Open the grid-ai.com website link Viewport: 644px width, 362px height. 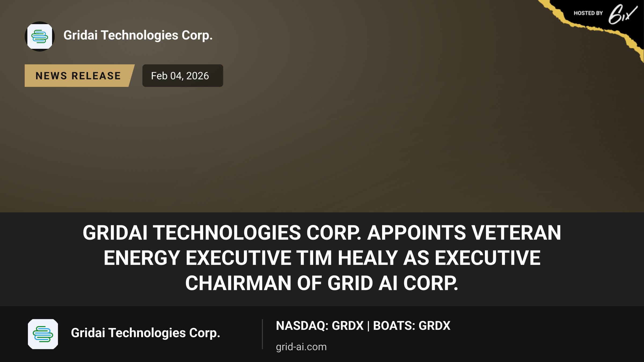point(301,347)
